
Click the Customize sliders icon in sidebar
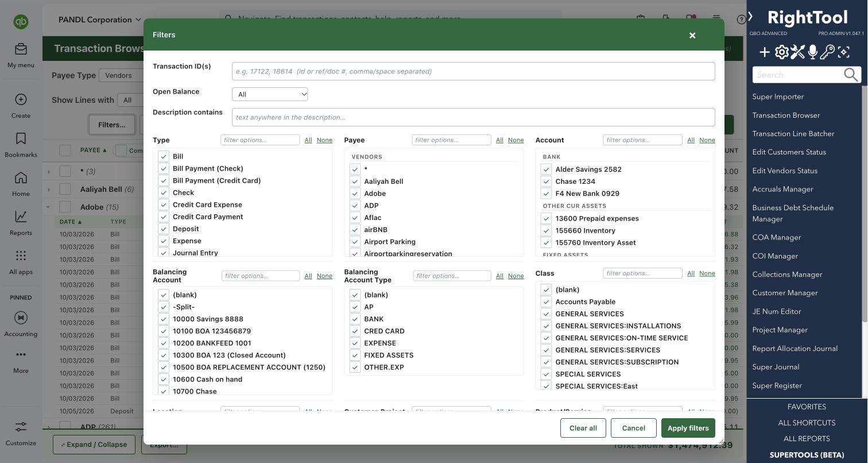coord(21,427)
